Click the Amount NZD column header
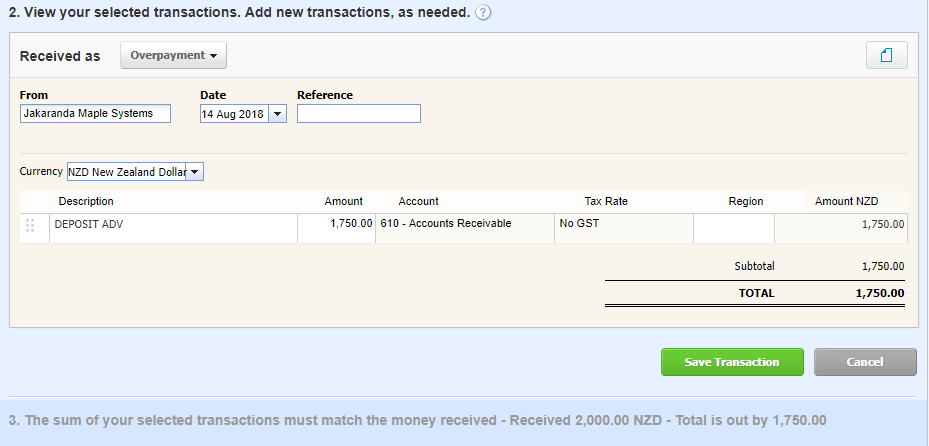 tap(847, 201)
